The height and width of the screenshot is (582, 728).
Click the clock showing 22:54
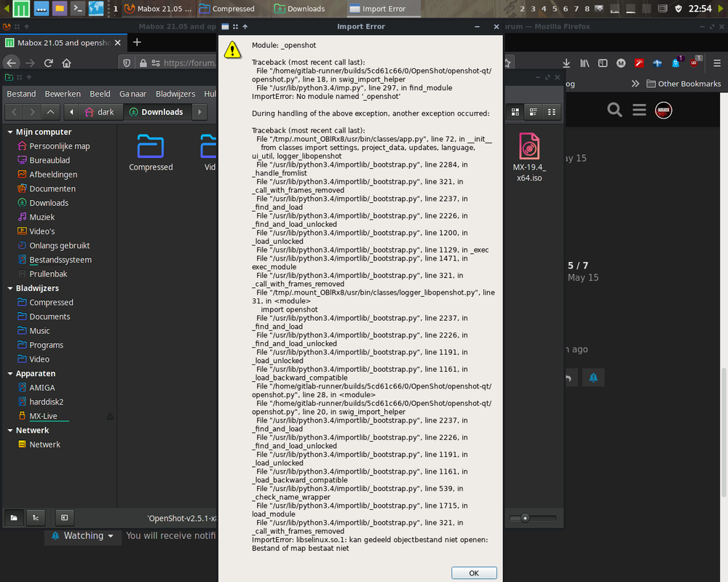[x=700, y=9]
